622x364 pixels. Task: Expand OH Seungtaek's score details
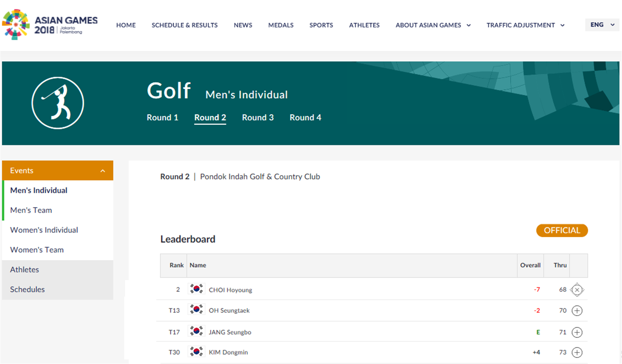click(577, 310)
